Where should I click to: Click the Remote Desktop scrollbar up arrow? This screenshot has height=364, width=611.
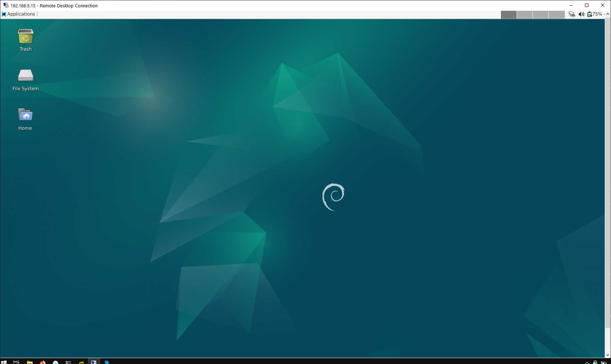(608, 14)
